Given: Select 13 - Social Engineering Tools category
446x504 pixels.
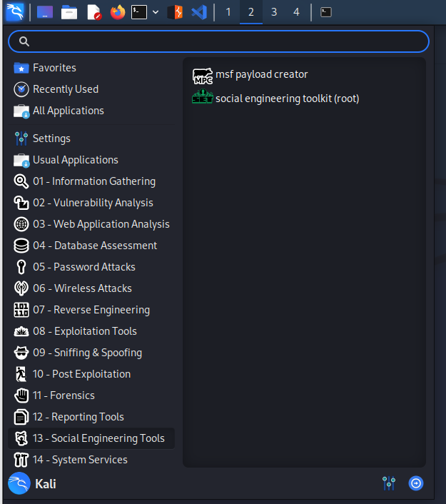Looking at the screenshot, I should [x=91, y=438].
